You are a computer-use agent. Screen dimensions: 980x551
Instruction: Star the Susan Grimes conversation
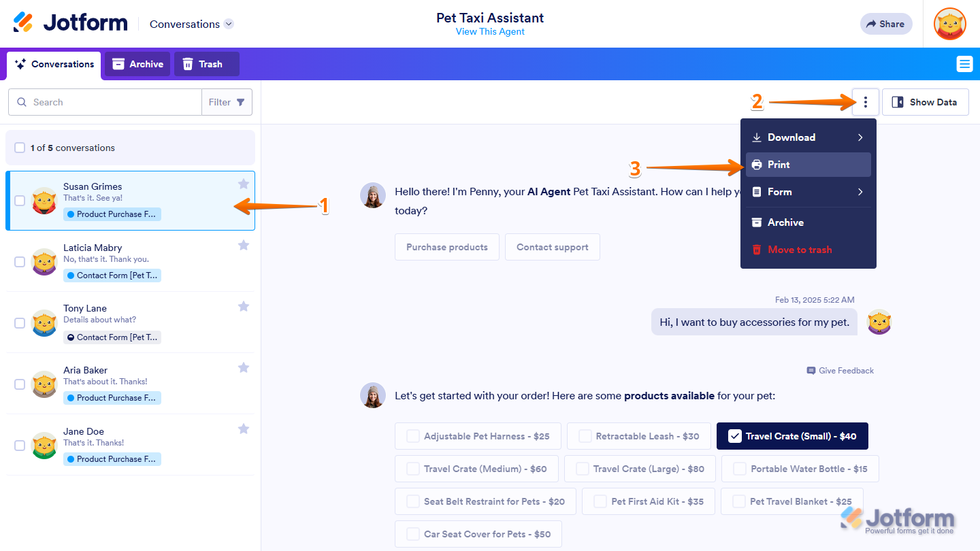pos(244,184)
